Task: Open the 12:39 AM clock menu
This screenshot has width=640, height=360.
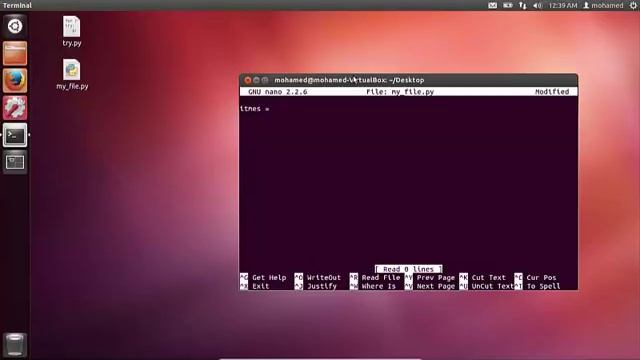Action: click(x=563, y=5)
